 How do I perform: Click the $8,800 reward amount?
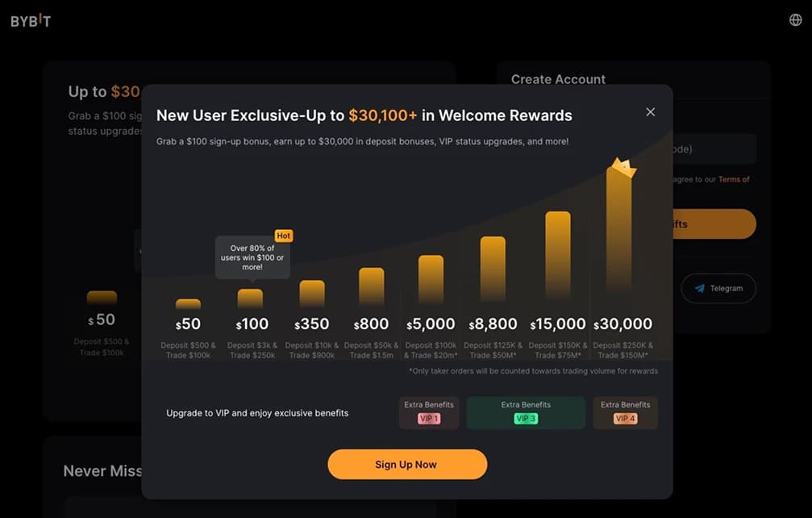pyautogui.click(x=493, y=324)
